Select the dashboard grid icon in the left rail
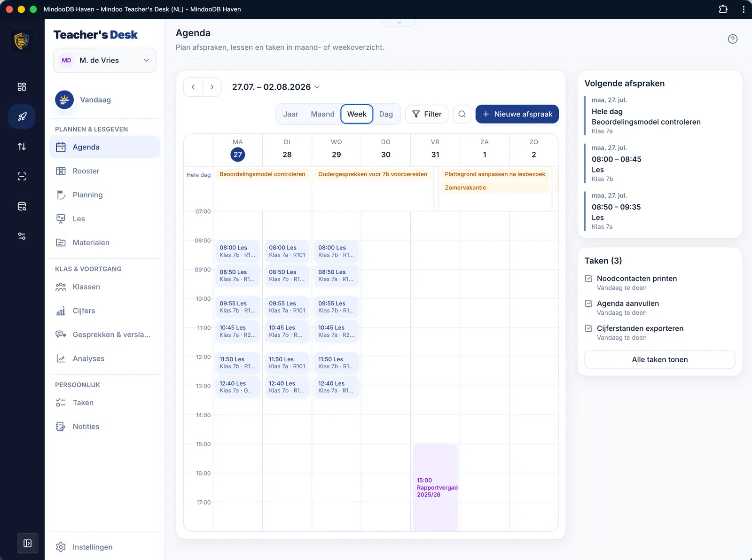Image resolution: width=752 pixels, height=560 pixels. click(22, 87)
